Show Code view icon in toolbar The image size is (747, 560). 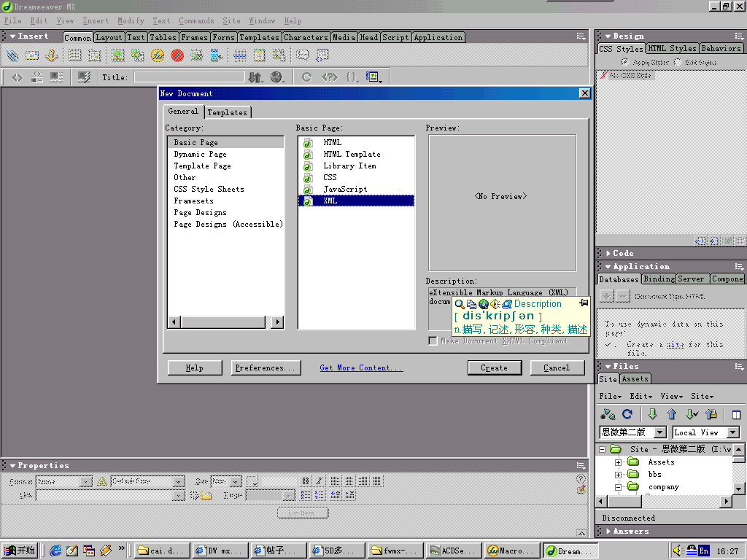click(x=18, y=77)
